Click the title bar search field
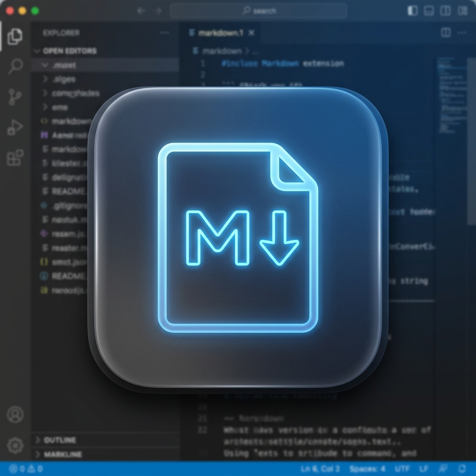 (258, 11)
